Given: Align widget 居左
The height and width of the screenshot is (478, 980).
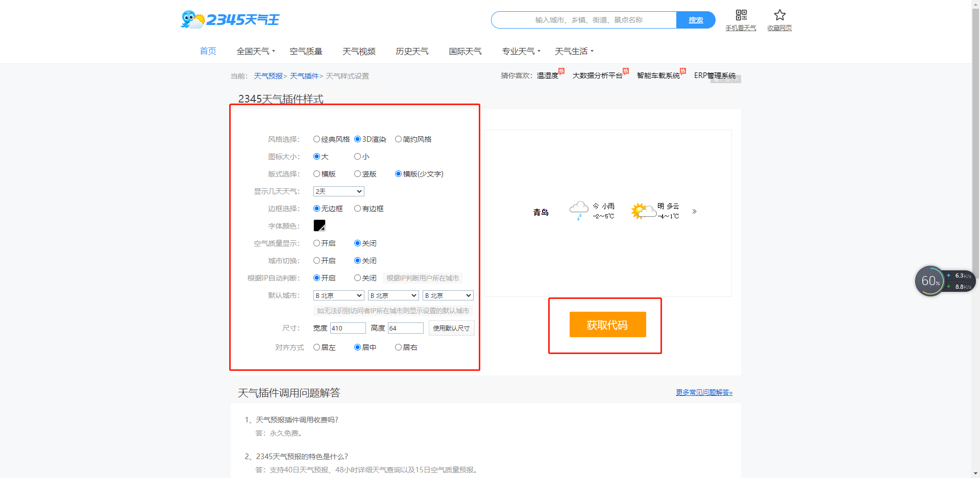Looking at the screenshot, I should click(x=316, y=347).
